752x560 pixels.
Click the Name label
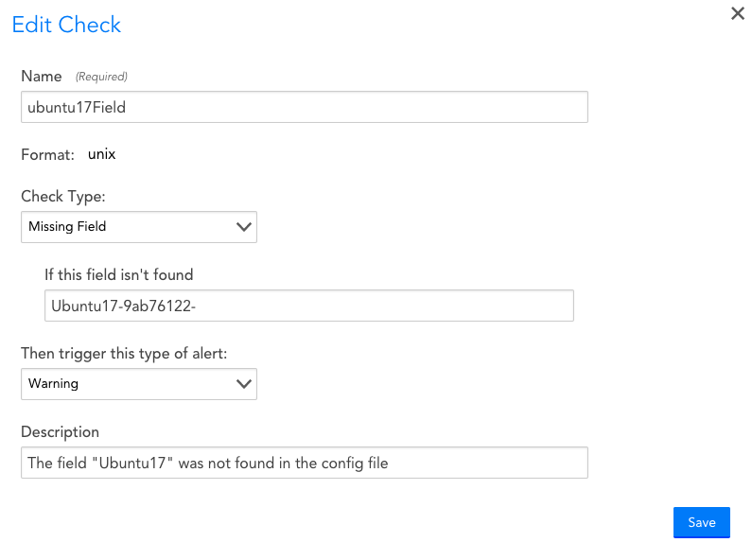click(x=42, y=77)
